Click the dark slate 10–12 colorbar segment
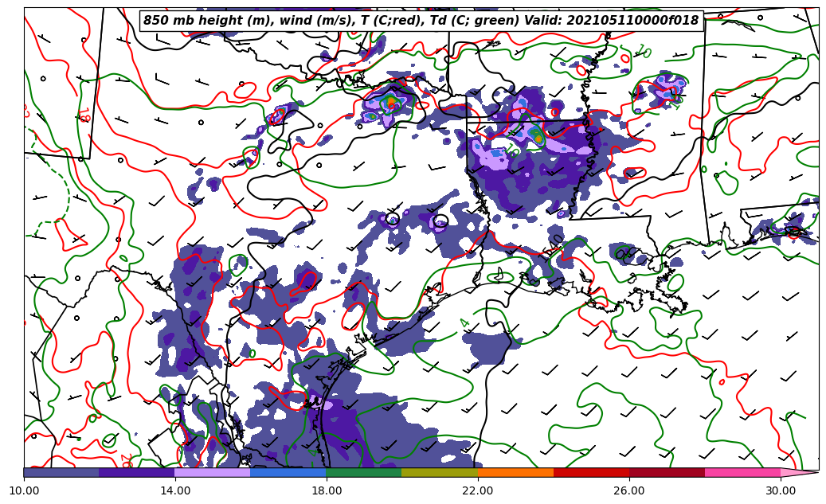Screen dimensions: 826x504 point(61,472)
